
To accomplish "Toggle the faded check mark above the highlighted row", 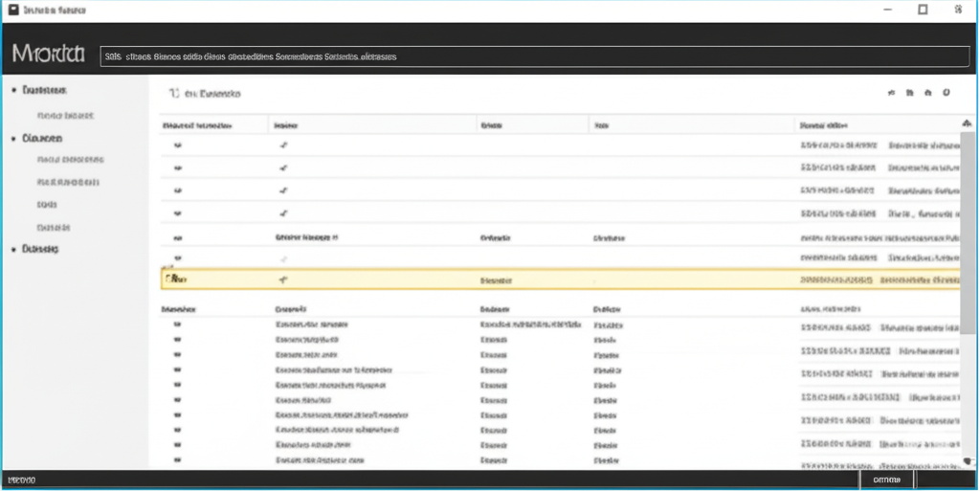I will coord(283,258).
